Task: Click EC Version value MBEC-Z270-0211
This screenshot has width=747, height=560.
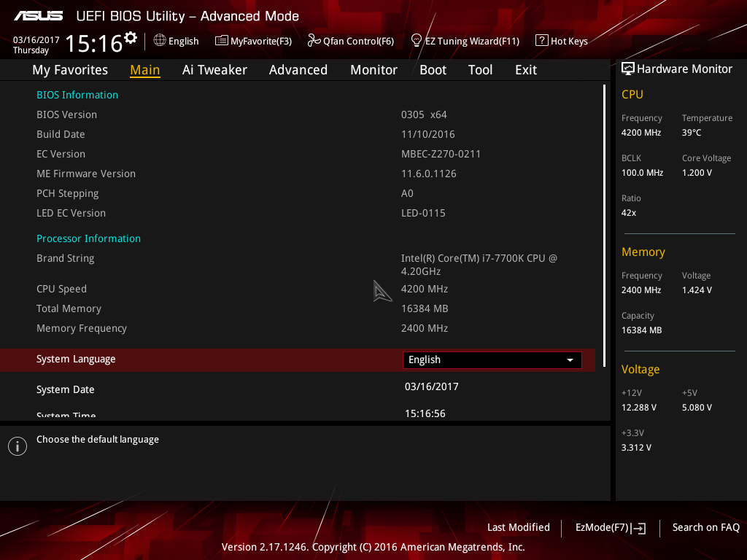Action: (441, 155)
